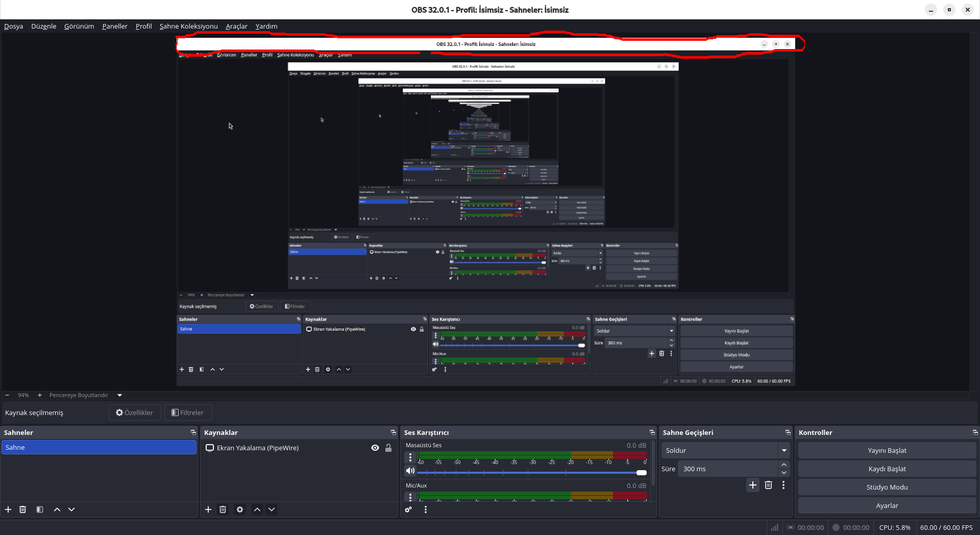This screenshot has width=980, height=535.
Task: Delete the selected scene with the trash icon
Action: pos(22,509)
